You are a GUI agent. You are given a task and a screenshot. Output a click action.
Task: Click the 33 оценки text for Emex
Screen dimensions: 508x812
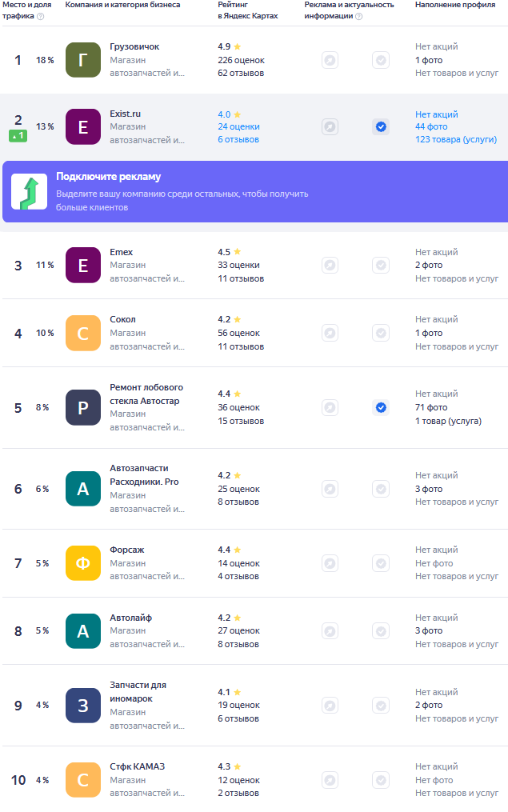(238, 265)
